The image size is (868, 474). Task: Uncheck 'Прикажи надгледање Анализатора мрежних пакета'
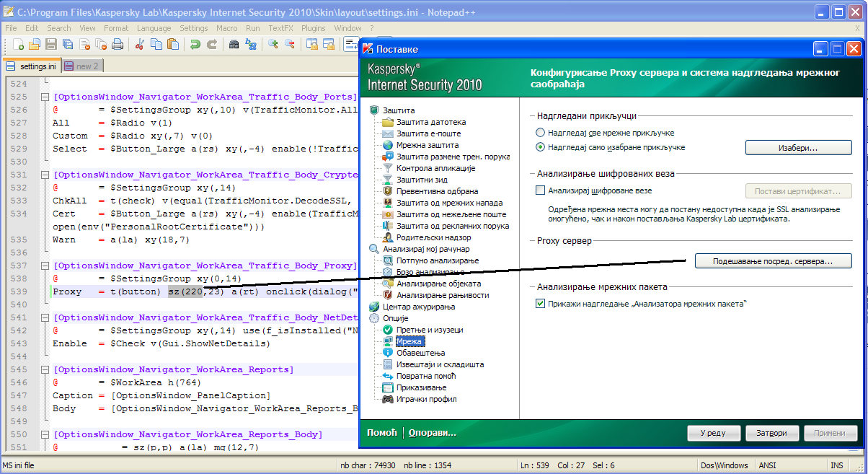tap(541, 304)
